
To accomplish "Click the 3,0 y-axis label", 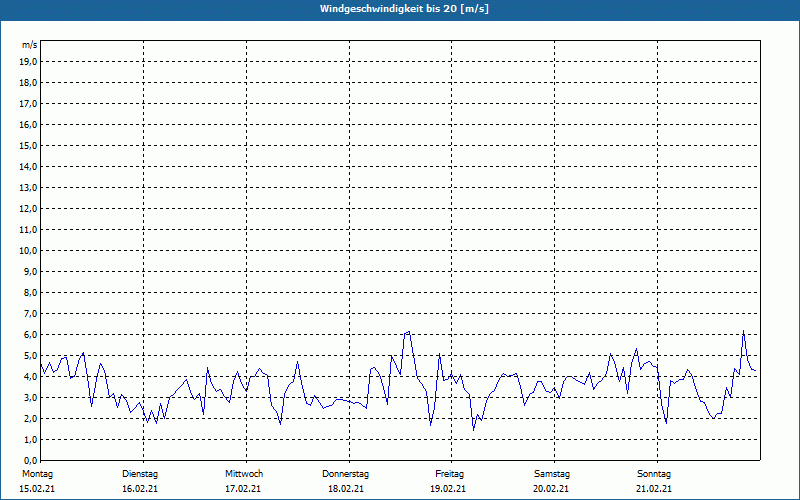I will coord(30,397).
